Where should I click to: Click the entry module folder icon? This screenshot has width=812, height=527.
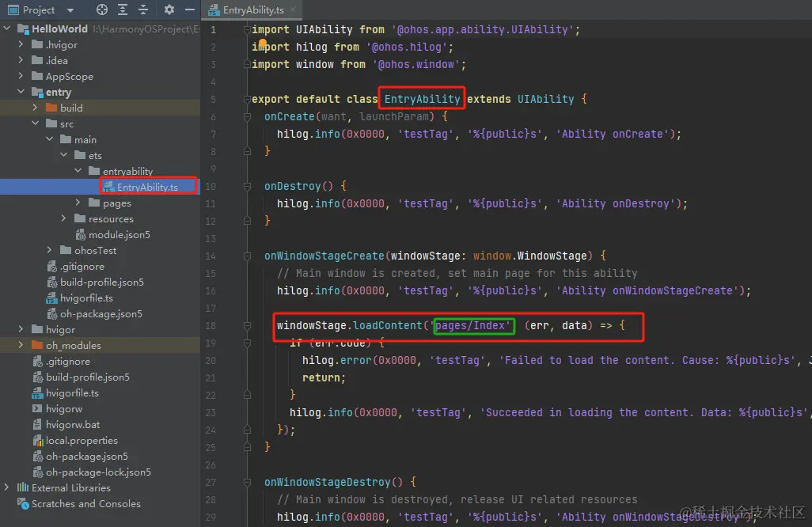(37, 92)
